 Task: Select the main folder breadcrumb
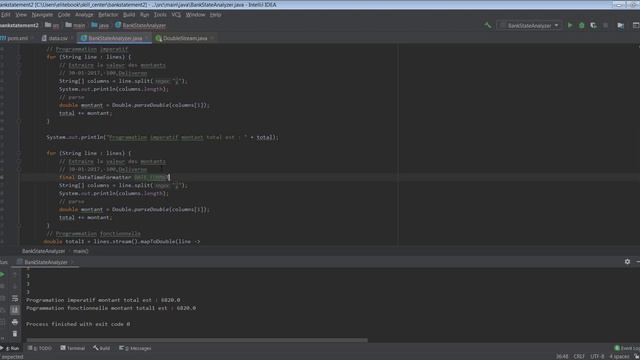76,25
